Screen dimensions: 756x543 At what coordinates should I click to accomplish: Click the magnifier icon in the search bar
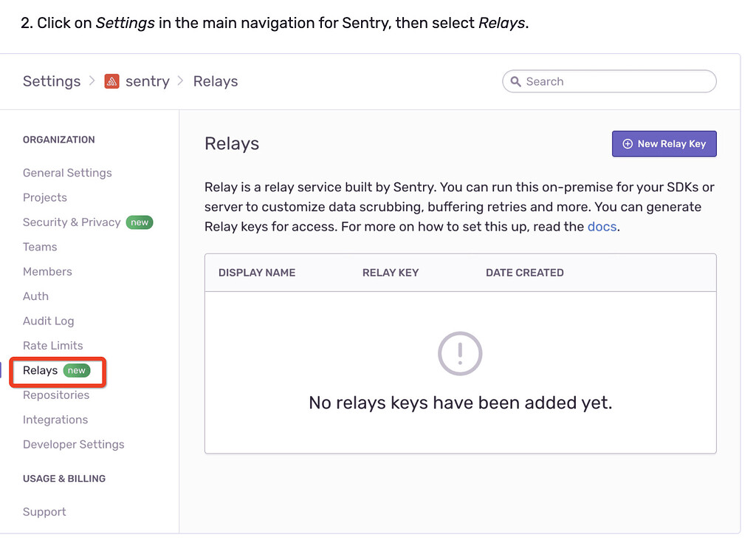[x=515, y=81]
